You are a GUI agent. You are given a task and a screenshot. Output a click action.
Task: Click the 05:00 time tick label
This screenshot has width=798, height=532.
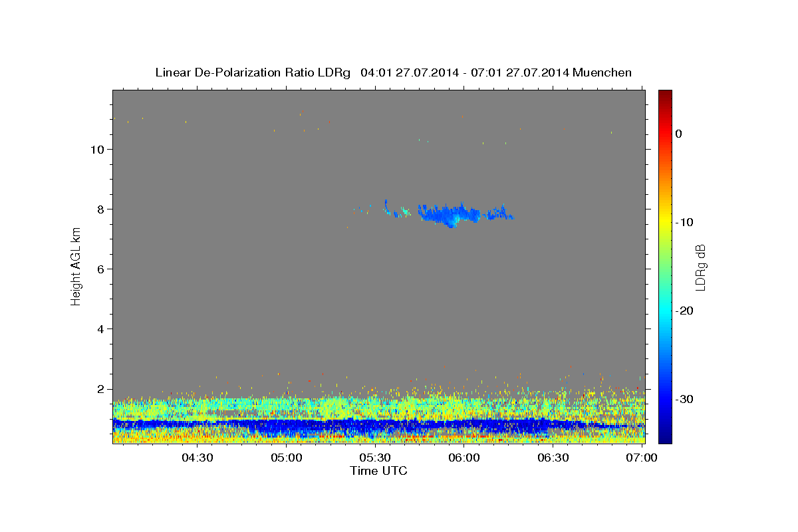(x=287, y=458)
